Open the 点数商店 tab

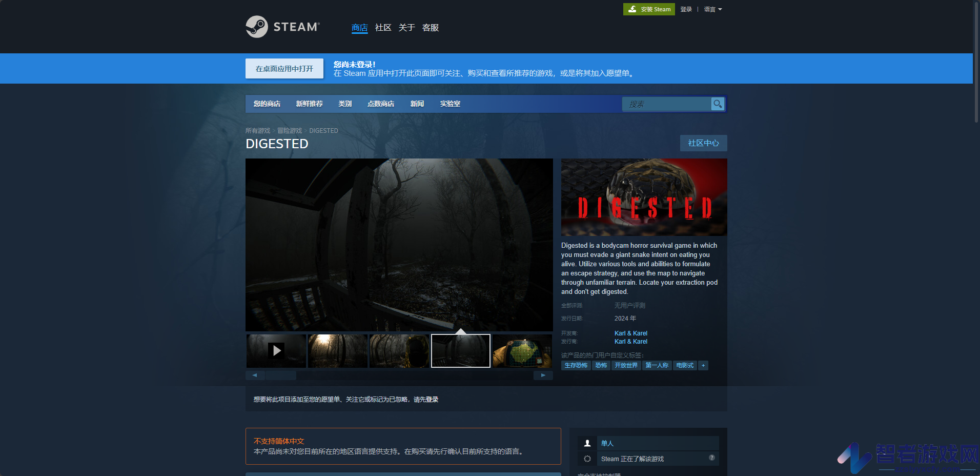pyautogui.click(x=381, y=104)
